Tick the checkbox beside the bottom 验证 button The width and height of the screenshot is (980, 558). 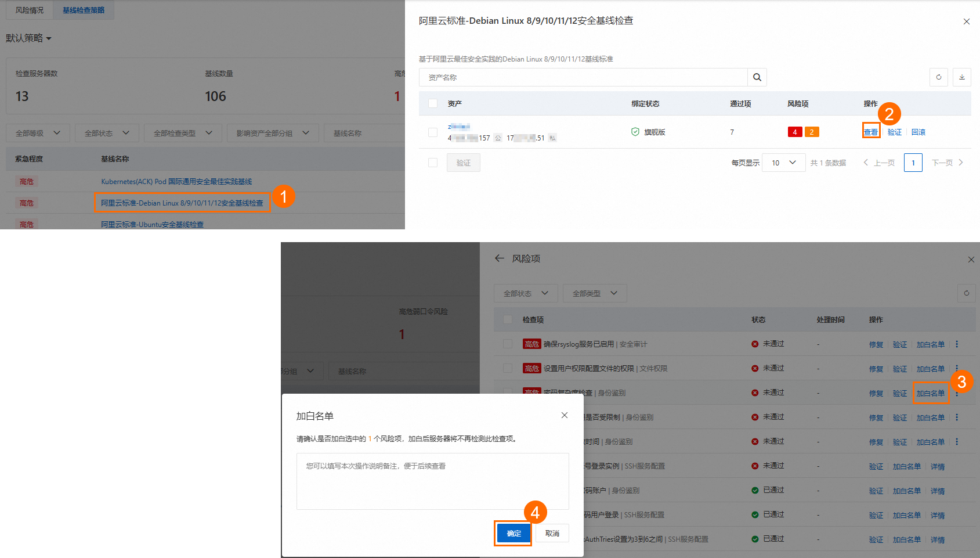pos(433,163)
